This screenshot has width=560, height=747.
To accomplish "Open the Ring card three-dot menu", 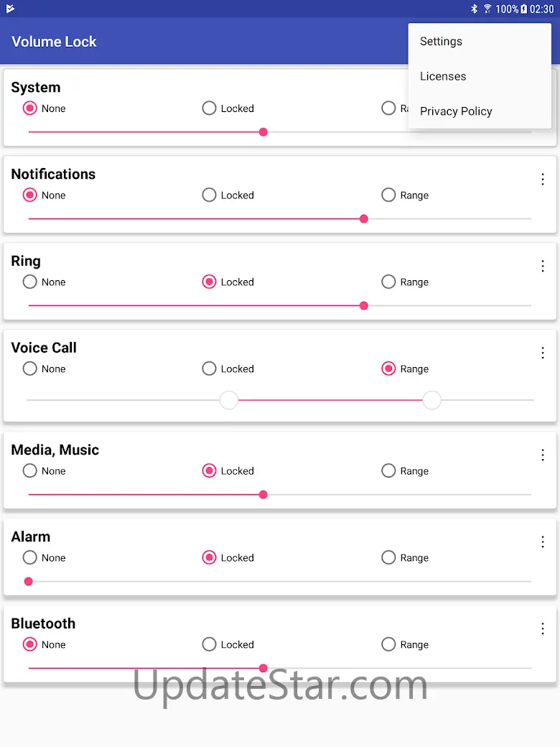I will coord(542,266).
